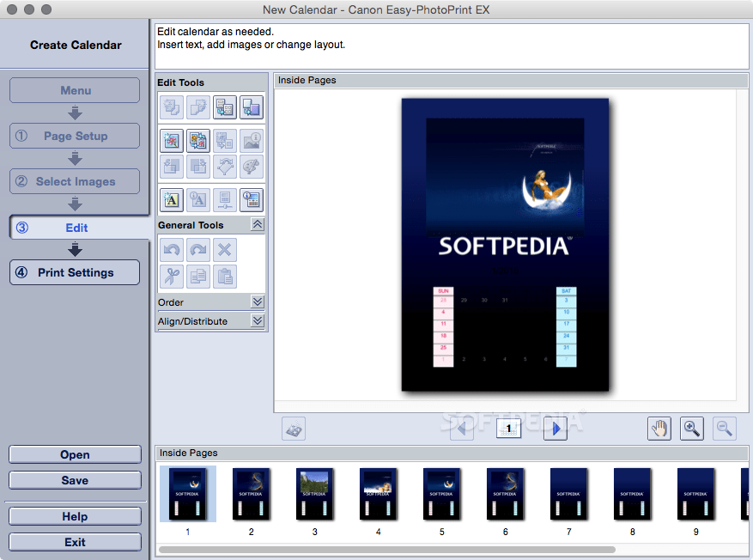This screenshot has width=753, height=560.
Task: Click the pink SUN column in calendar
Action: coord(443,327)
